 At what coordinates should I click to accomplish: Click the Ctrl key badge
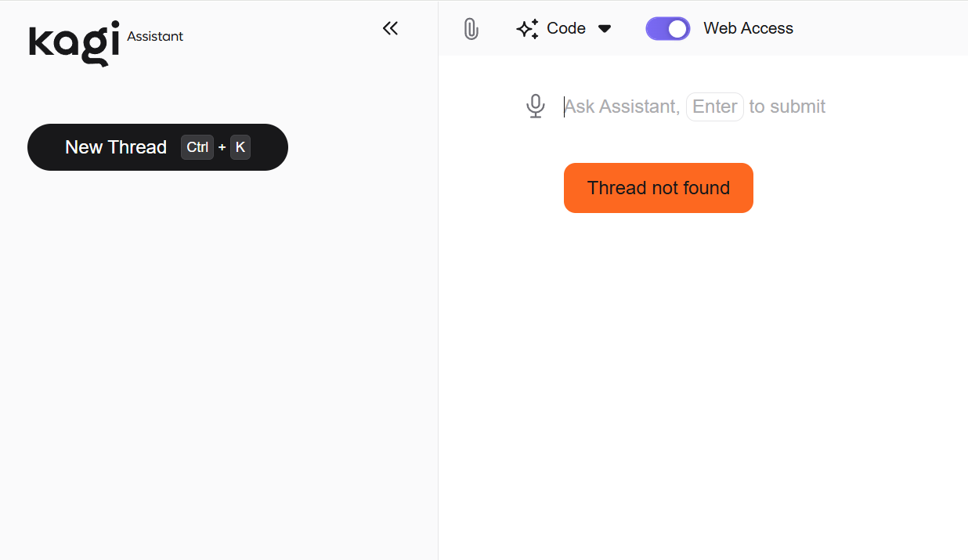coord(197,147)
